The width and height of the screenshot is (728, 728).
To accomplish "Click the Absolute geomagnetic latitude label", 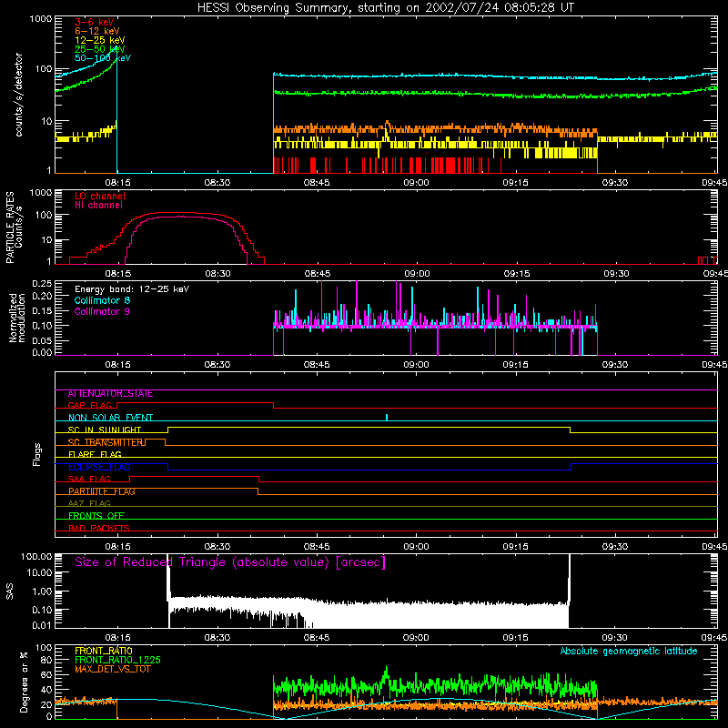I will (629, 651).
